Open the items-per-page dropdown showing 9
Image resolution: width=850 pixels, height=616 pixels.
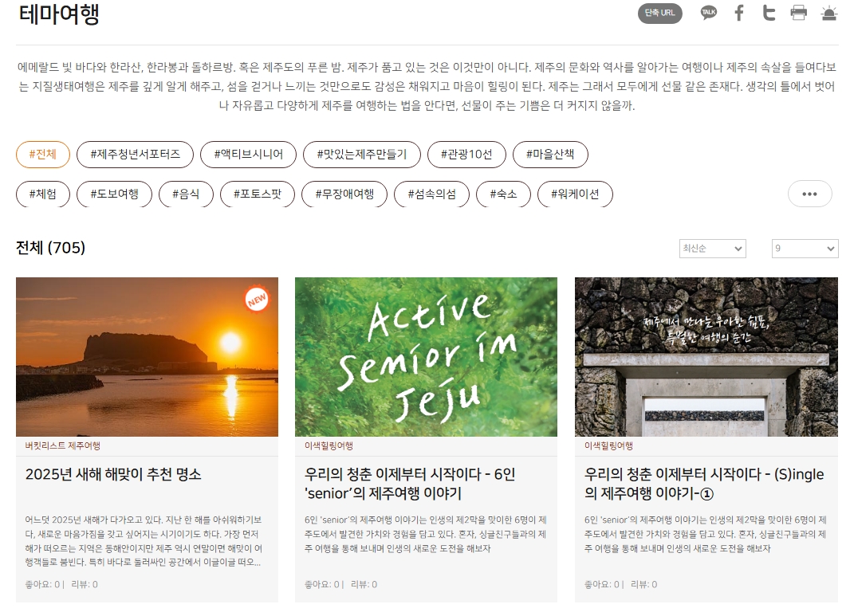(x=805, y=248)
